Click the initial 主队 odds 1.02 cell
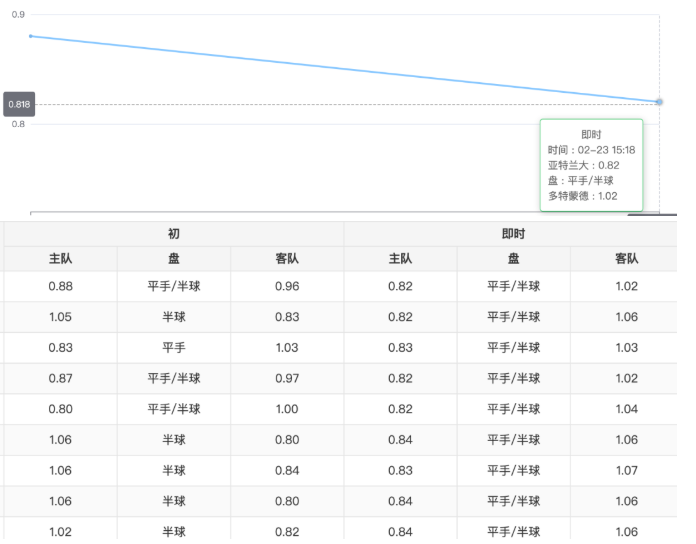The height and width of the screenshot is (544, 696). point(60,532)
